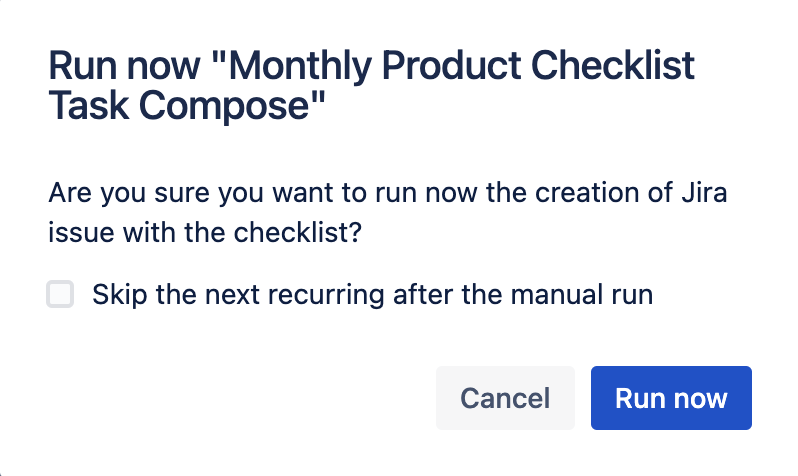Start Jira issue creation with Run now
Viewport: 798px width, 476px height.
coord(671,398)
